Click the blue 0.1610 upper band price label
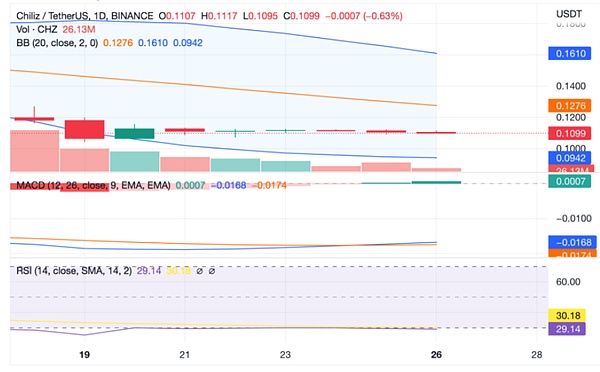Image resolution: width=600 pixels, height=372 pixels. click(x=570, y=54)
